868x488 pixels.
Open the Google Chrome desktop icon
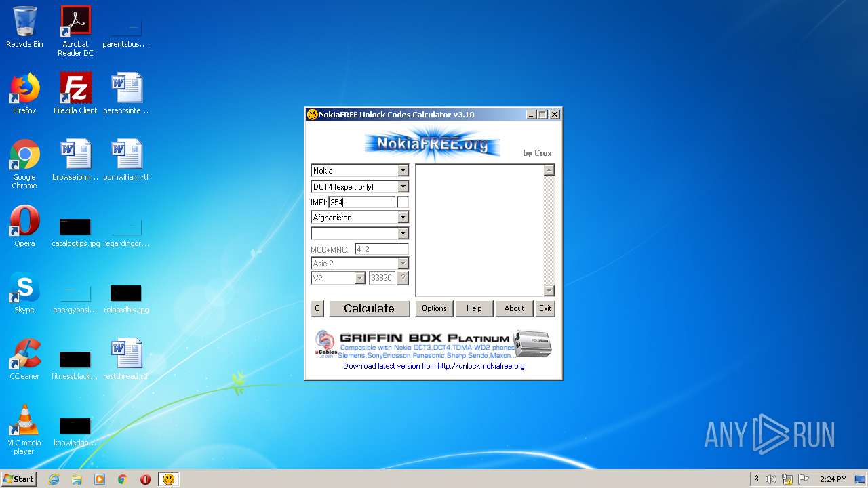pos(24,164)
